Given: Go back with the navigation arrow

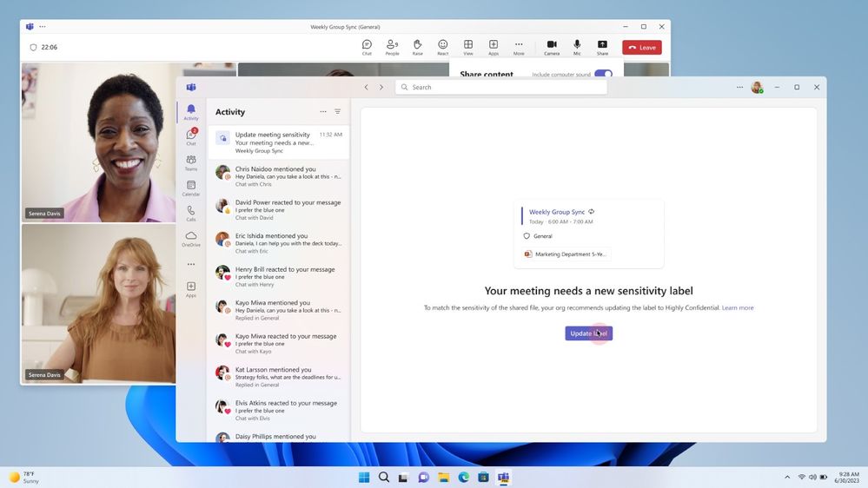Looking at the screenshot, I should pos(366,88).
